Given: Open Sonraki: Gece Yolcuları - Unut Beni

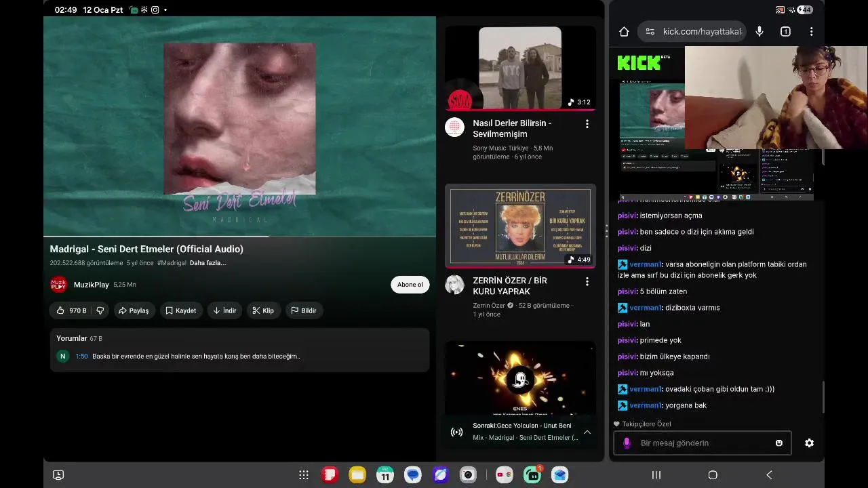Looking at the screenshot, I should tap(522, 426).
